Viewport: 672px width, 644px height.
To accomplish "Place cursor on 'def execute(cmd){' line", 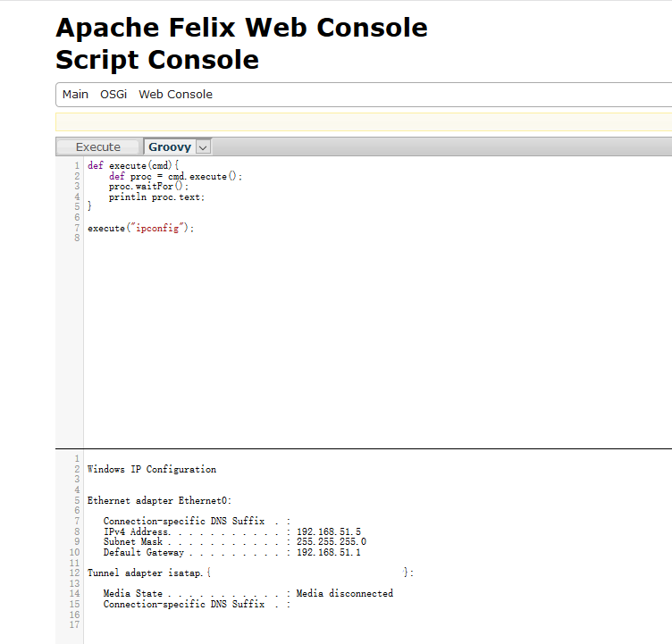I will [134, 166].
